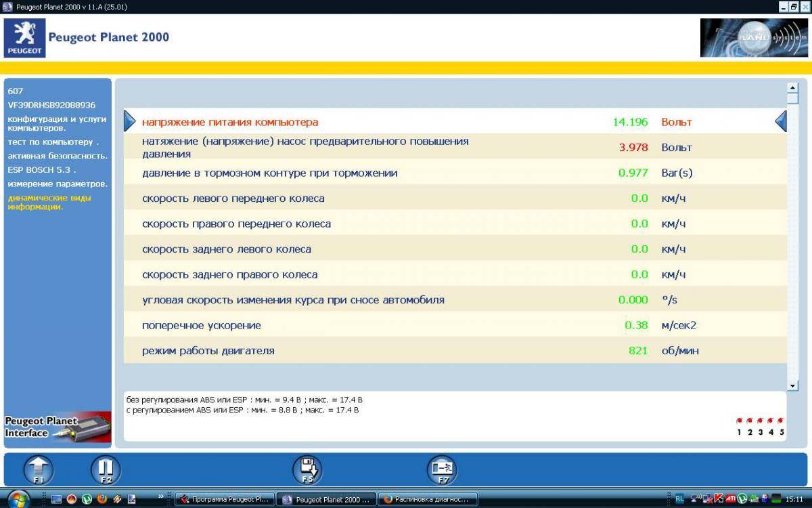Select indicator number 1 red dot
Image resolution: width=812 pixels, height=508 pixels.
(x=739, y=421)
